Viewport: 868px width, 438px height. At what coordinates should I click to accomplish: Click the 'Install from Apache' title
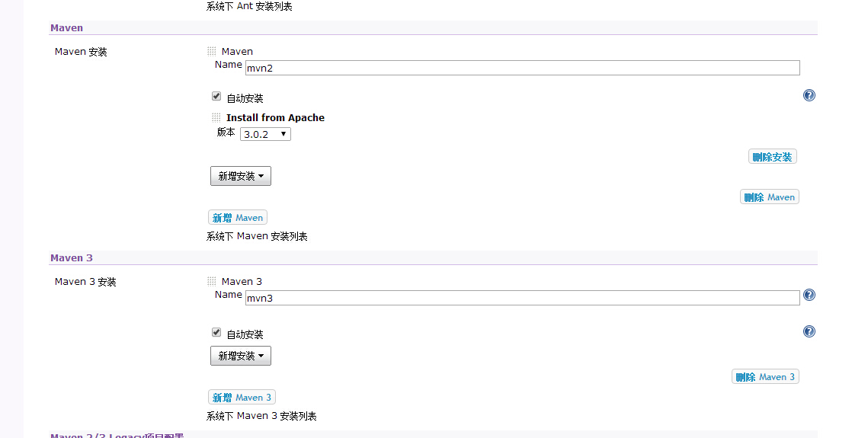[275, 118]
